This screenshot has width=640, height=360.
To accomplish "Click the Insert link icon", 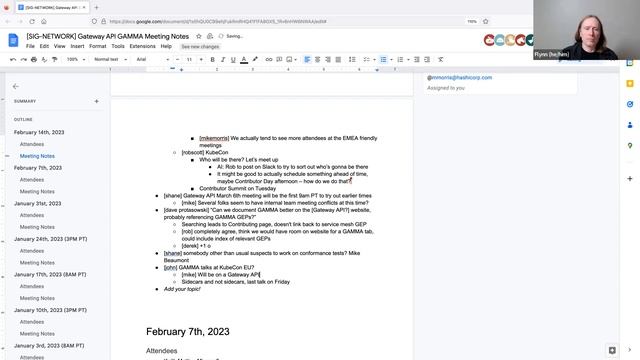I will 269,60.
